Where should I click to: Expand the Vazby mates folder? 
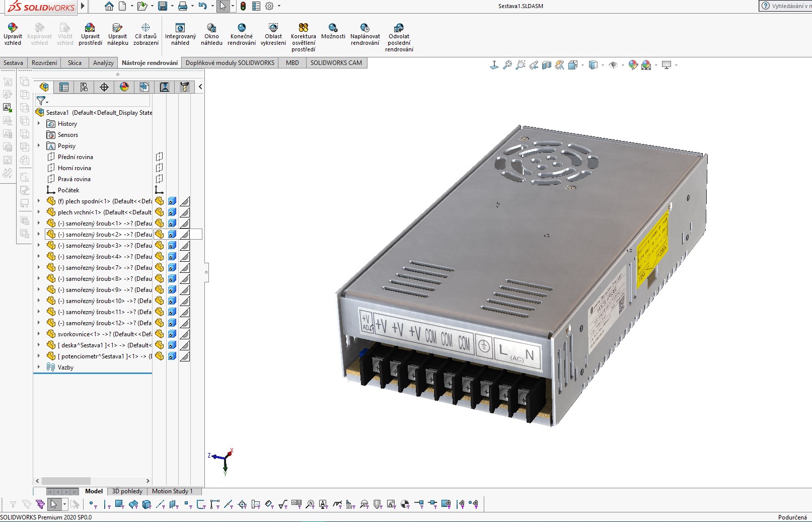pos(39,367)
